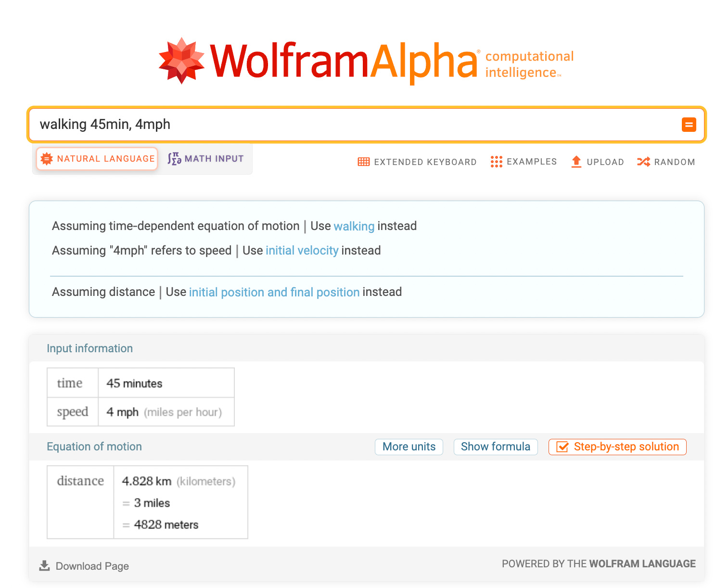Switch to Natural Language mode
The image size is (716, 588).
tap(97, 159)
